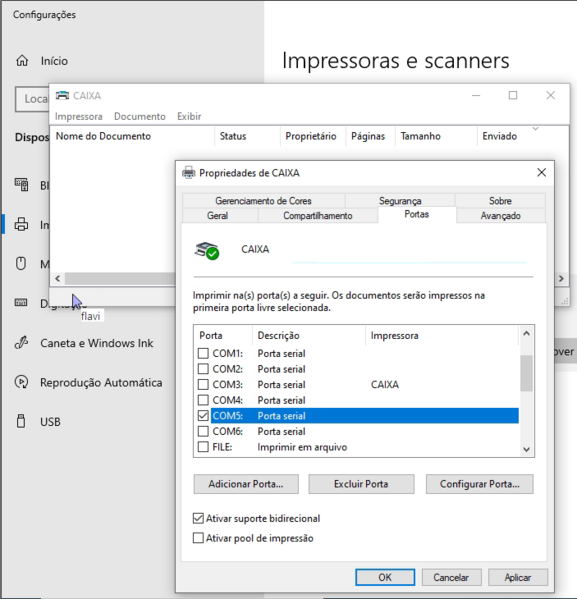This screenshot has height=599, width=577.
Task: Click the queue window left scroll arrow
Action: tap(58, 278)
